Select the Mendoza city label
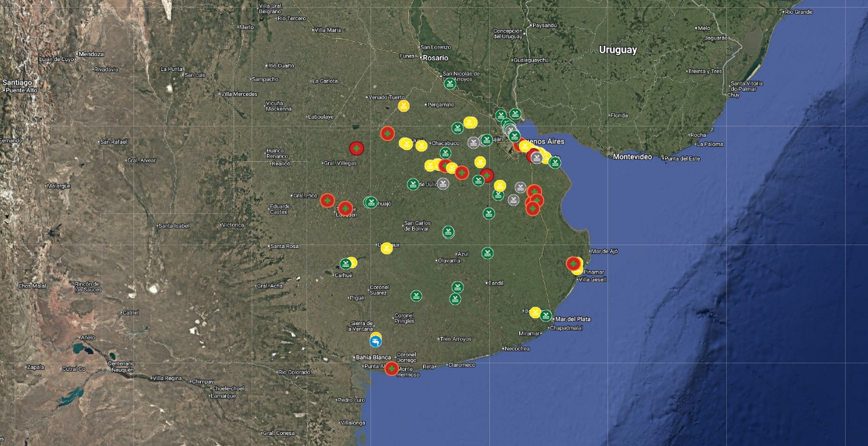The image size is (868, 446). click(91, 54)
